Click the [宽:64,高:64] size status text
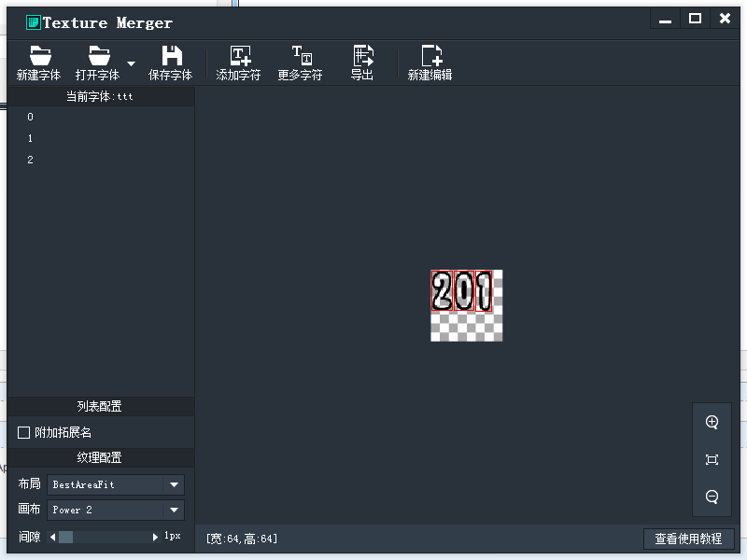Viewport: 747px width, 560px height. [x=242, y=539]
